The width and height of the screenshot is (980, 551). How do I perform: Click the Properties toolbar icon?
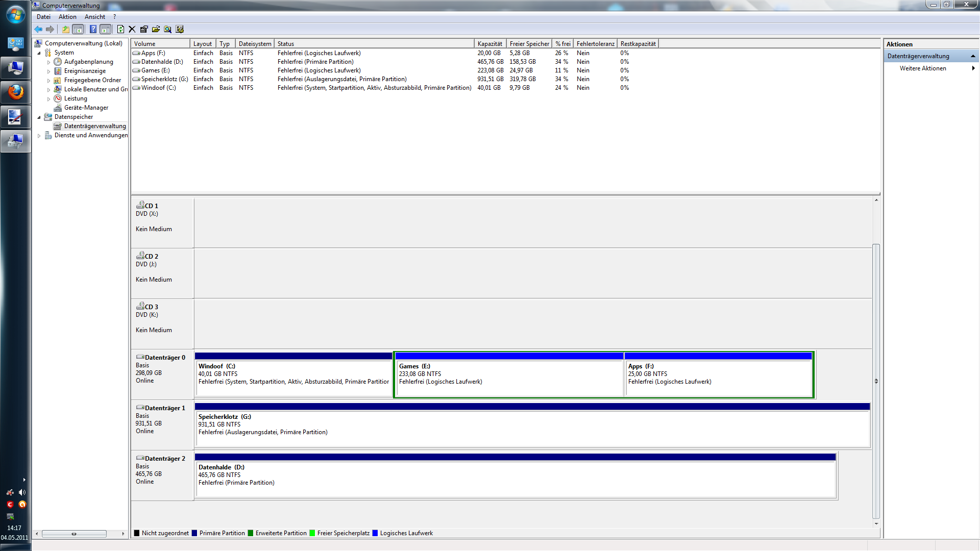[x=144, y=30]
